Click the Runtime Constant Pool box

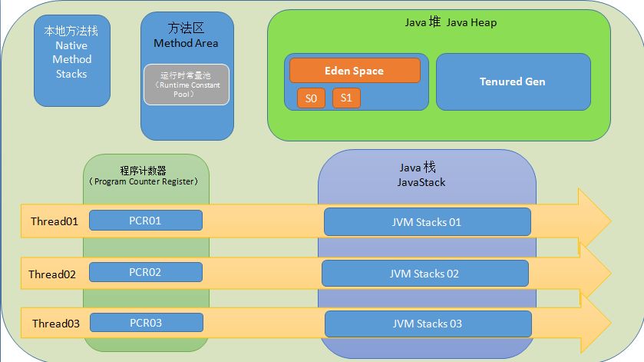pyautogui.click(x=187, y=85)
